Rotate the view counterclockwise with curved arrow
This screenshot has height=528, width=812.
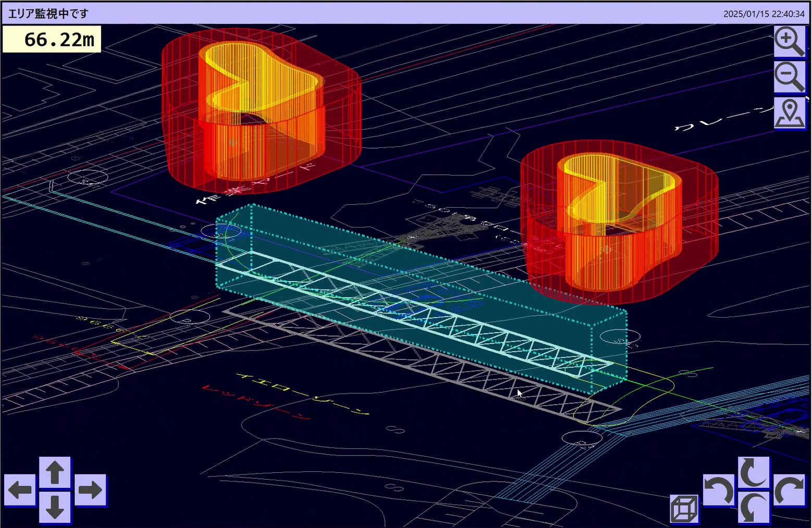719,490
